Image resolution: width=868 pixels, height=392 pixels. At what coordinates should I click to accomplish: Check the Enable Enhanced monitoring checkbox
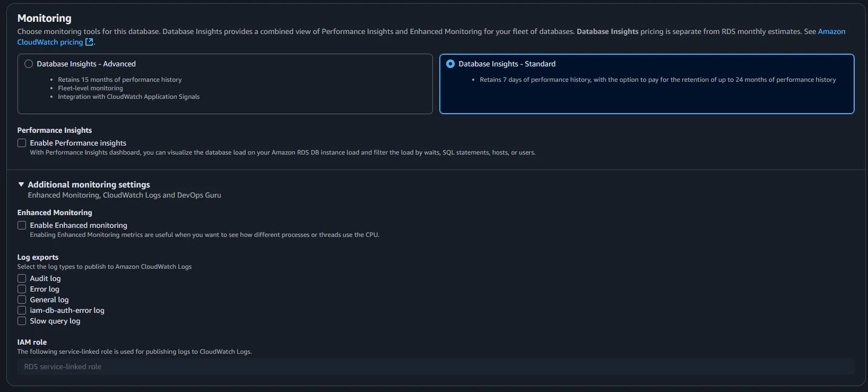(22, 225)
